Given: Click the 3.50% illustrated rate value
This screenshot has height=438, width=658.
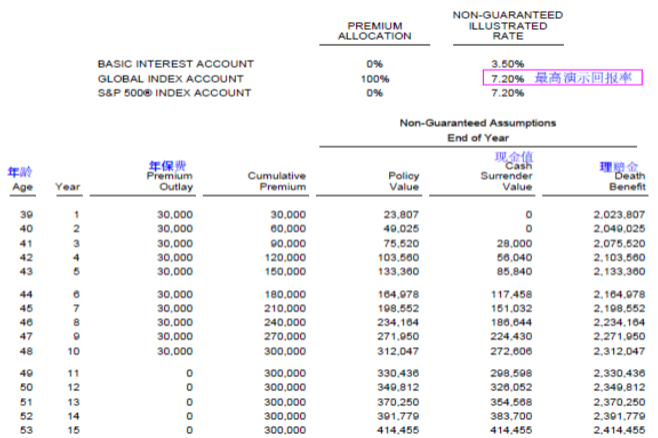Looking at the screenshot, I should coord(508,64).
